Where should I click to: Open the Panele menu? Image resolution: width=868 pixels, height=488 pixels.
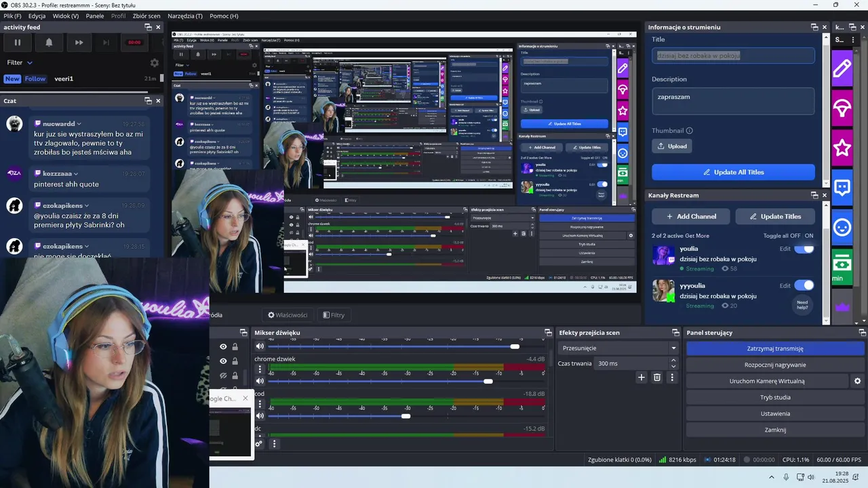pos(95,16)
